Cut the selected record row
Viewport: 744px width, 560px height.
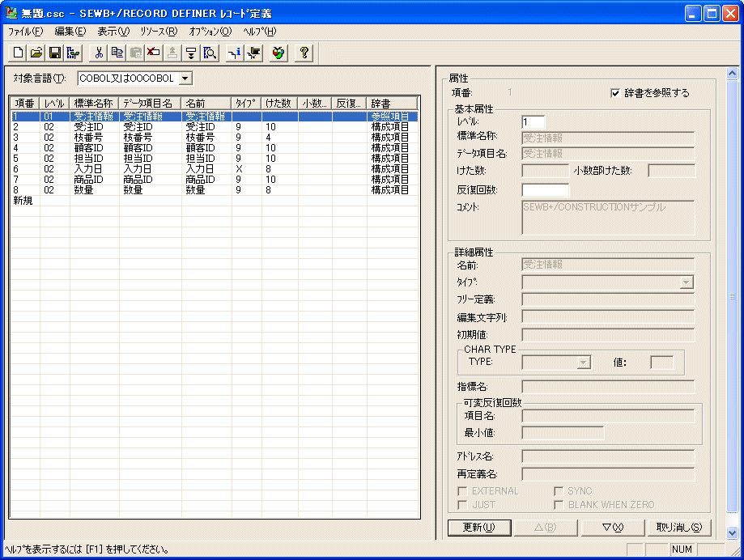click(99, 52)
